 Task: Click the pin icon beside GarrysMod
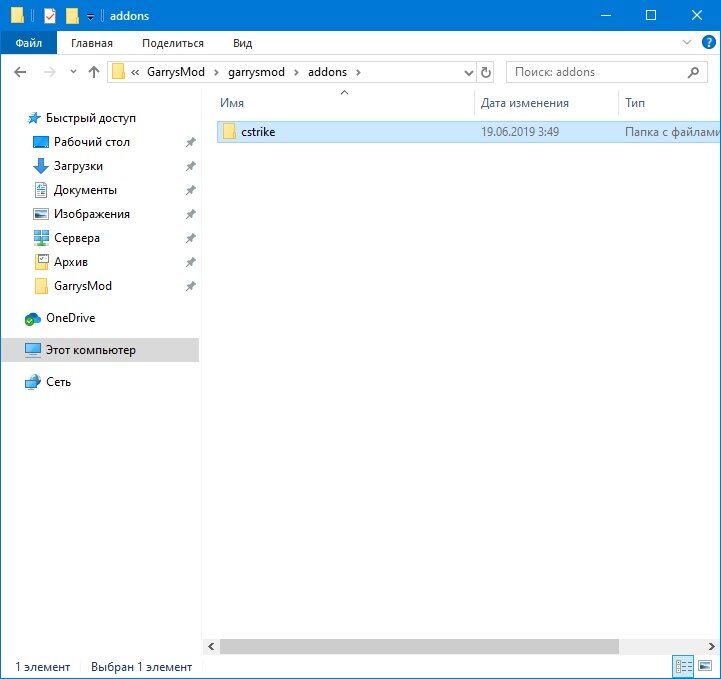coord(190,286)
